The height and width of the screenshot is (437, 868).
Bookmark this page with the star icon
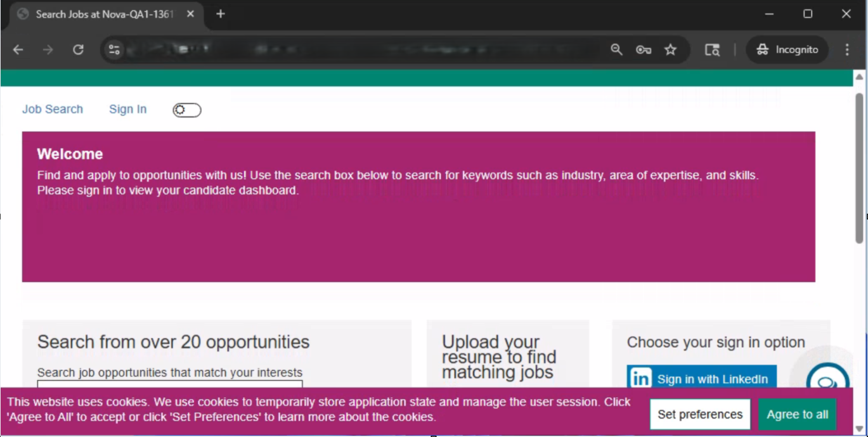pos(670,49)
